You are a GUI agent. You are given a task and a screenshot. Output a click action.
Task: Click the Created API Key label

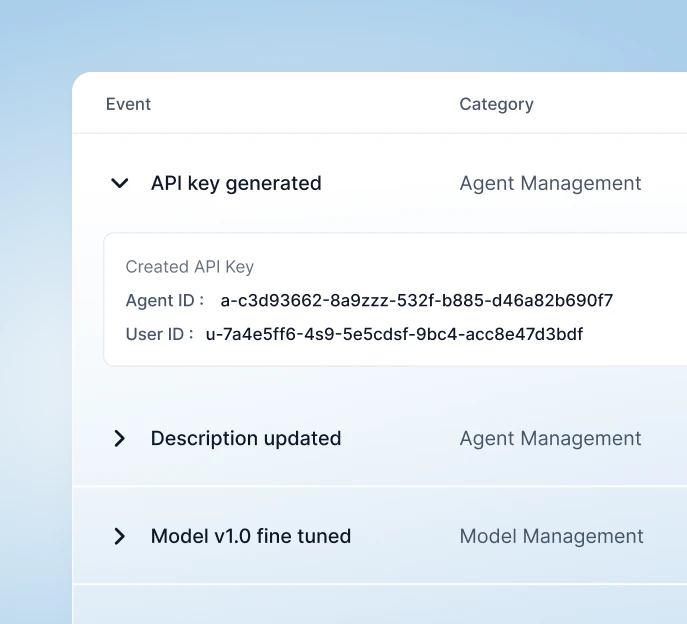[x=190, y=267]
